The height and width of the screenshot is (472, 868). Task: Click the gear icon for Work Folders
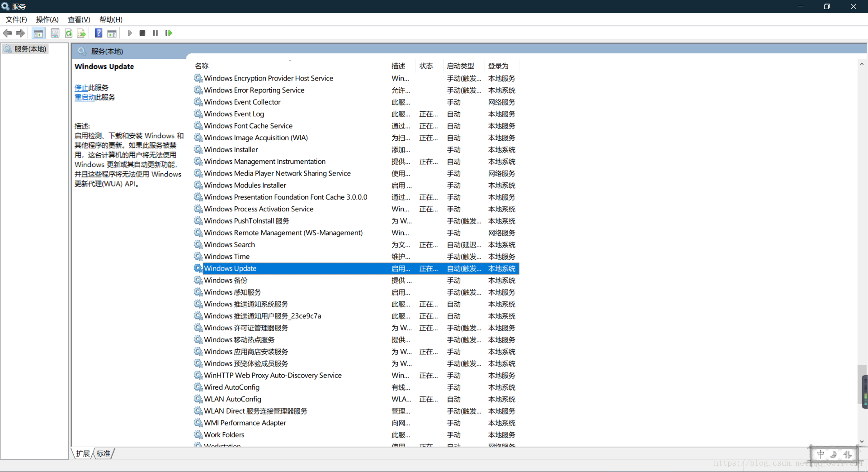point(198,435)
